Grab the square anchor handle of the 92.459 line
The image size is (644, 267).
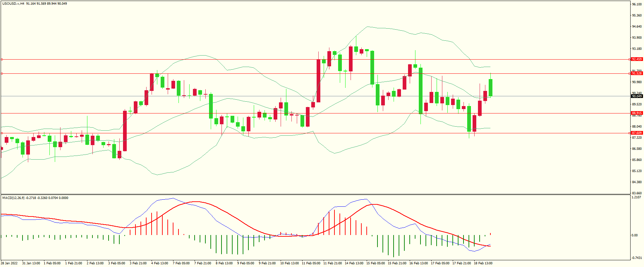(2, 59)
